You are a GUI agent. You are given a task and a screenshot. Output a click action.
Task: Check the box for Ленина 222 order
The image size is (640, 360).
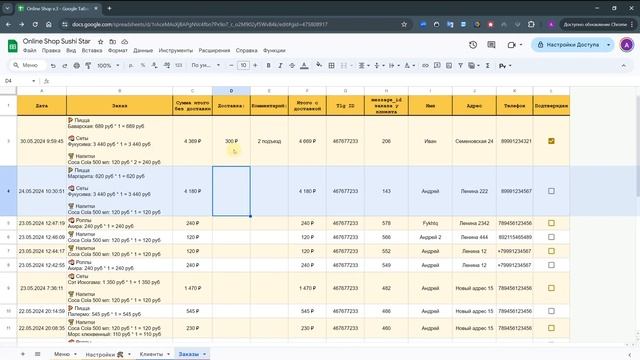click(551, 191)
